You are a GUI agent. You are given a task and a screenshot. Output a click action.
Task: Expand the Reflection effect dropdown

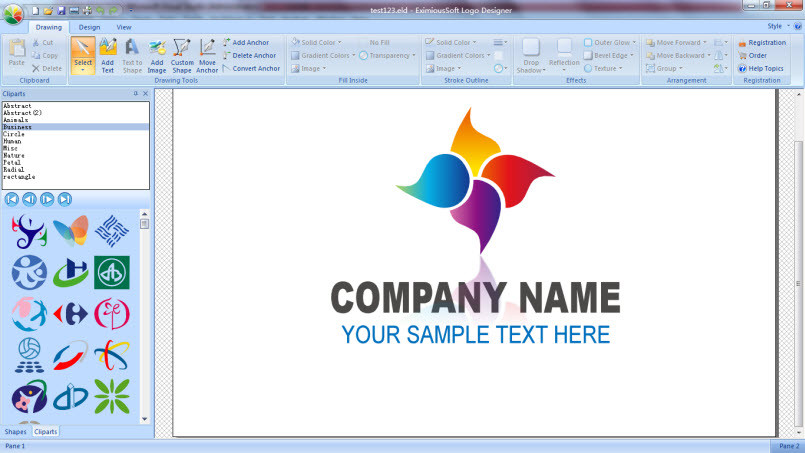coord(564,70)
